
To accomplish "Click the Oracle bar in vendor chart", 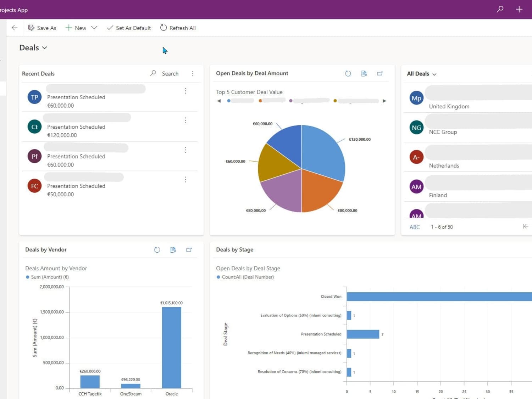I will (172, 348).
